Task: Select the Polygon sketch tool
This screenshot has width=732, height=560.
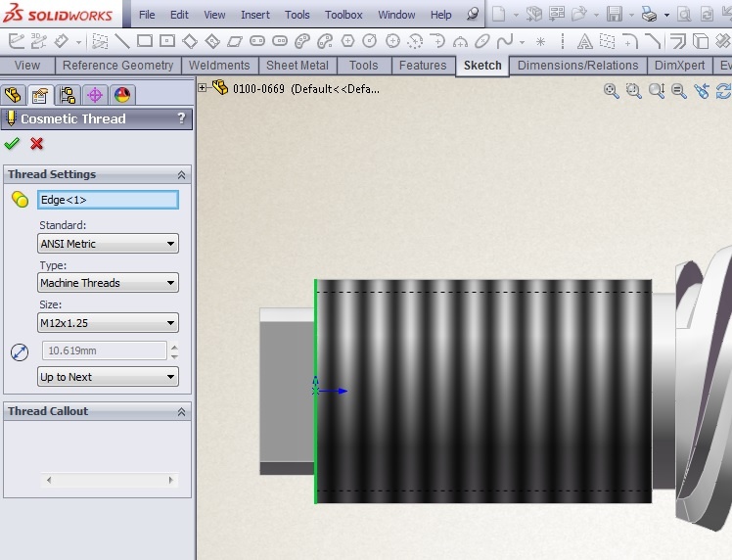Action: (x=347, y=41)
